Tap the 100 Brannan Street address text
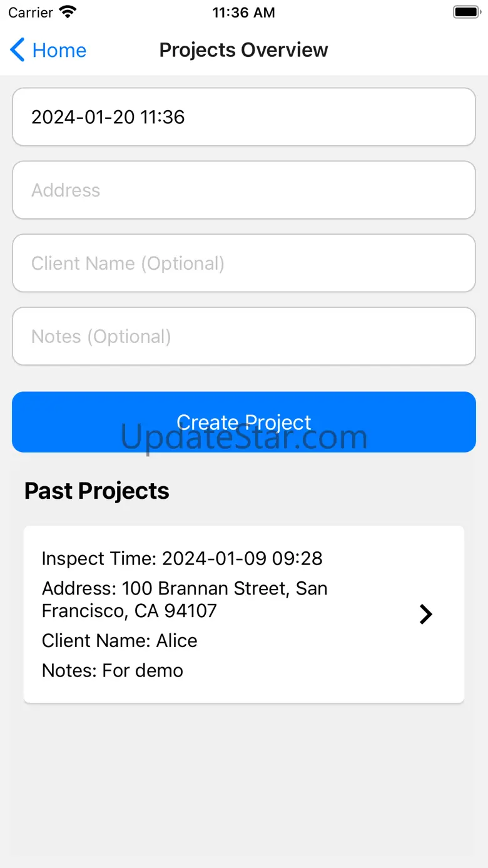 point(185,600)
